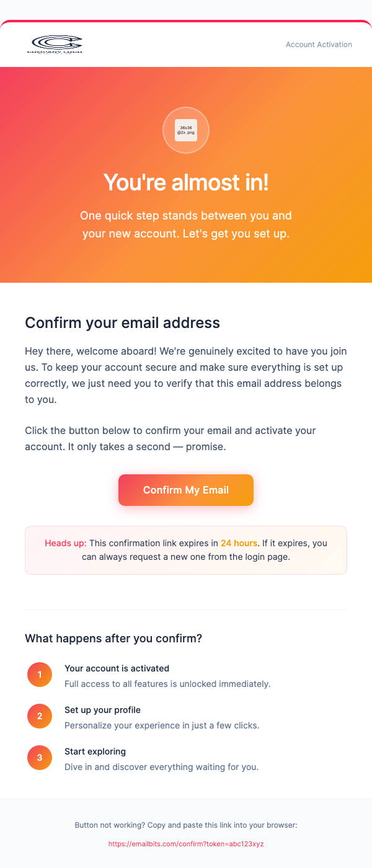
Task: Click the You're almost in! heading
Action: (186, 182)
